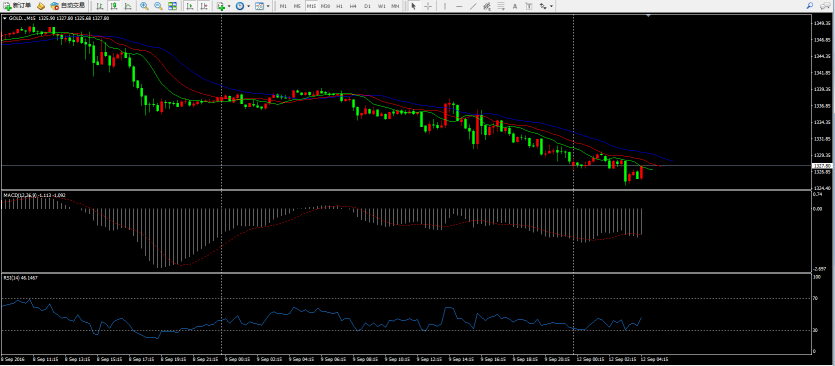The height and width of the screenshot is (366, 835).
Task: Toggle chart auto scroll
Action: [x=190, y=6]
